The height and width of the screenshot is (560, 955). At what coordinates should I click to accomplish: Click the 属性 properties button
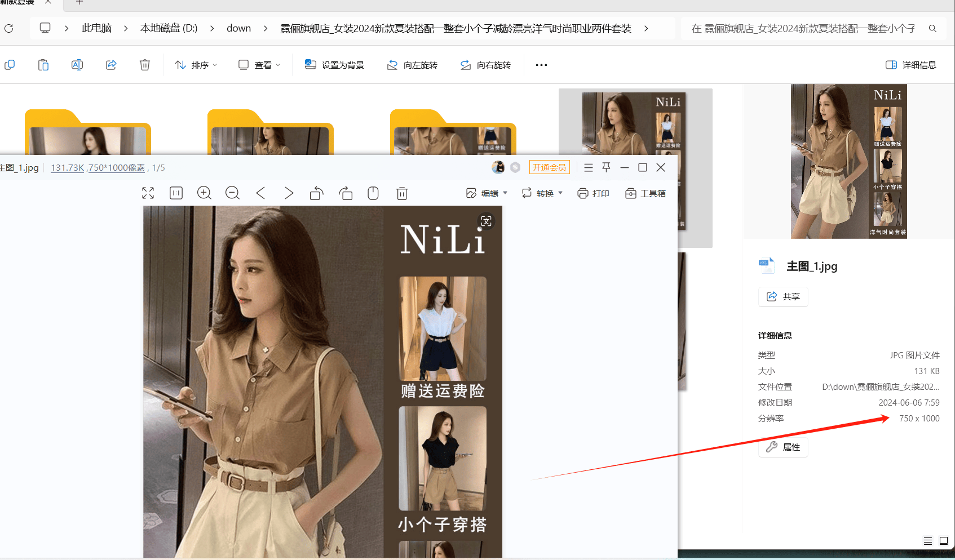coord(783,447)
